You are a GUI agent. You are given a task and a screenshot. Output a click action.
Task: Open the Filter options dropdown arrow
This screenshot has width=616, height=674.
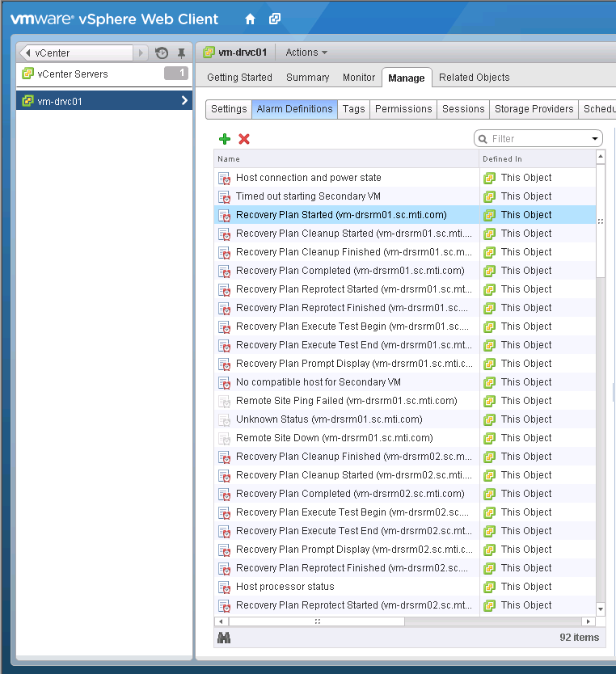pyautogui.click(x=595, y=139)
